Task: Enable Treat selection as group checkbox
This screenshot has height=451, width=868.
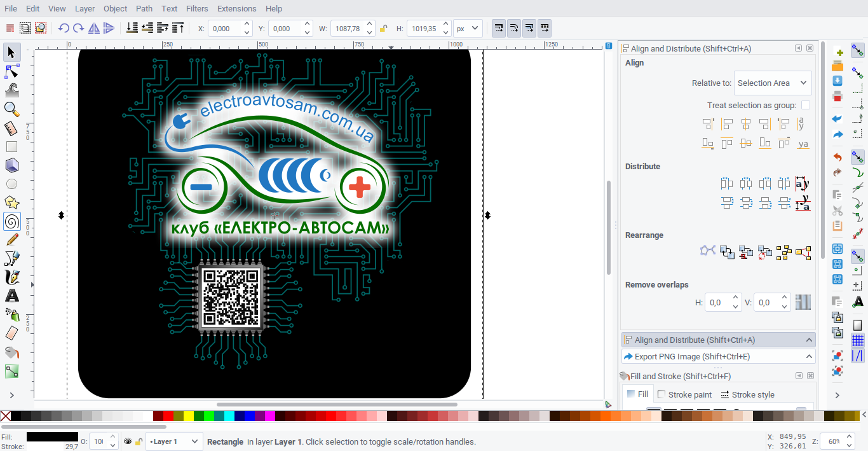Action: [806, 105]
